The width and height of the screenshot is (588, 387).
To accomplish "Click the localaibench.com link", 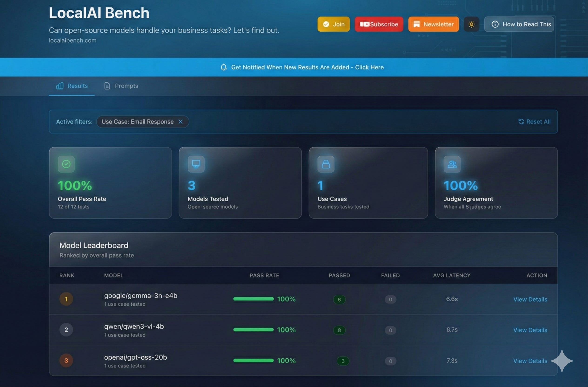I will [x=73, y=40].
